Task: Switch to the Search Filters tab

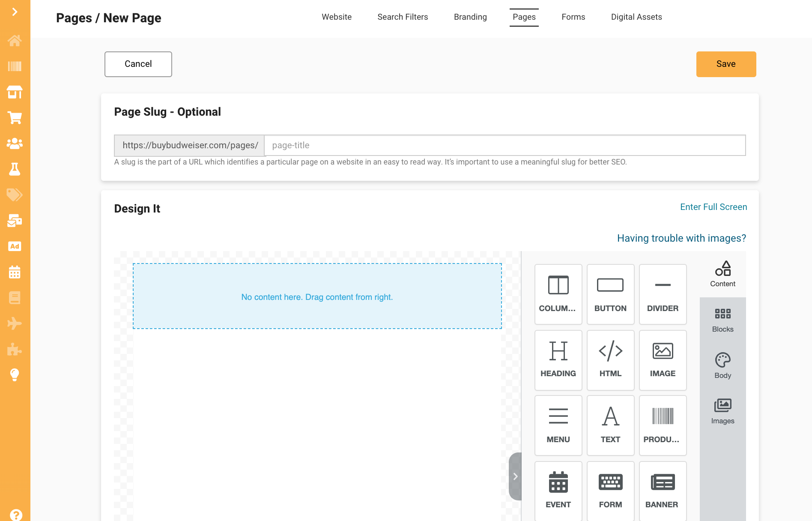Action: (403, 17)
